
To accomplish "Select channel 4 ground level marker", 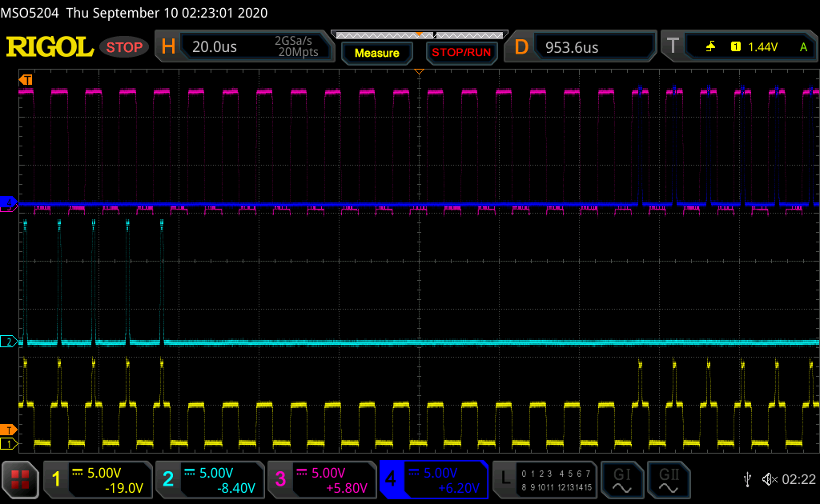I will tap(8, 202).
